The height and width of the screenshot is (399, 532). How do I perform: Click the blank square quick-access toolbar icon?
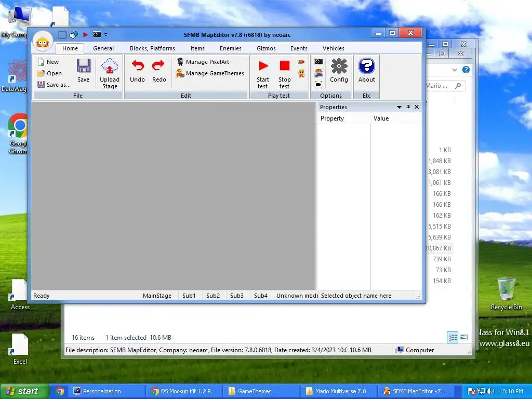pyautogui.click(x=62, y=35)
